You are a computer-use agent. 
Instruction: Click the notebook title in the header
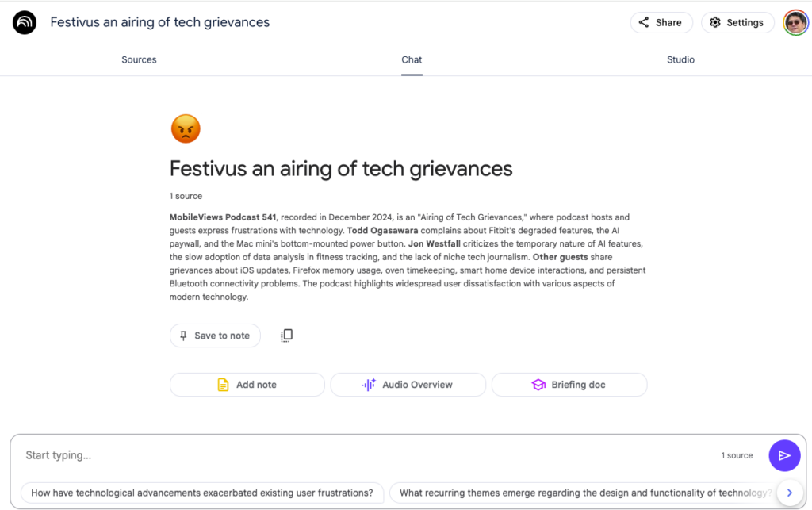[160, 22]
